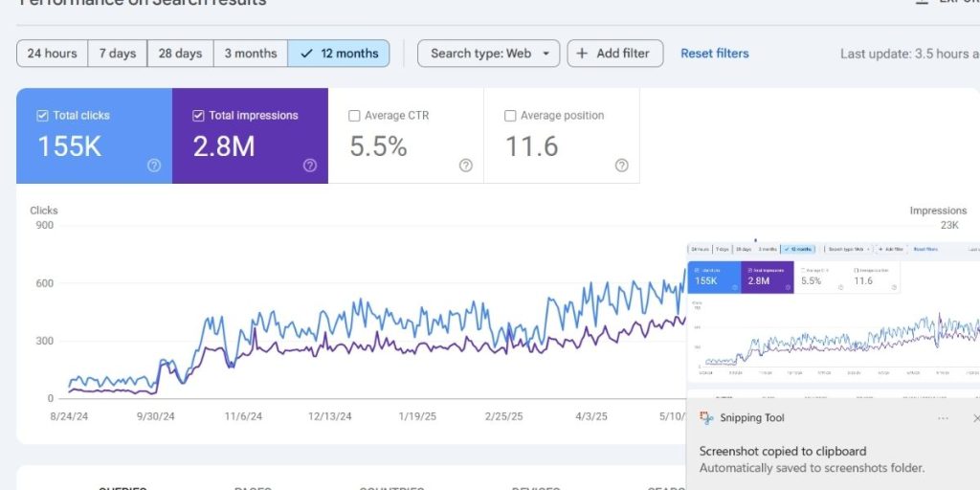Click the Snipping Tool app icon
Viewport: 980px width, 490px height.
tap(706, 418)
